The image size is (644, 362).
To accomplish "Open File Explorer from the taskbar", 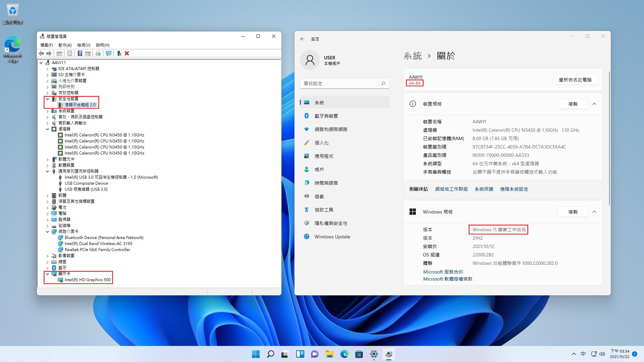I will [x=329, y=354].
